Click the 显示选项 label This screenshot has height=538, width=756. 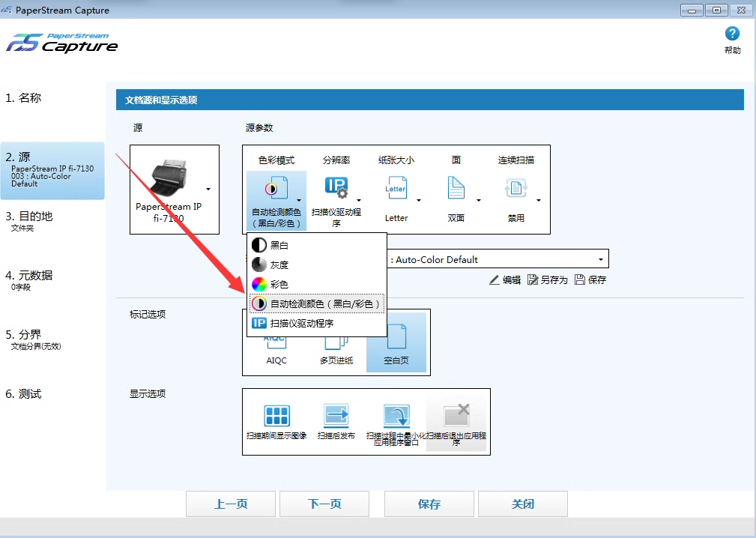pos(148,394)
